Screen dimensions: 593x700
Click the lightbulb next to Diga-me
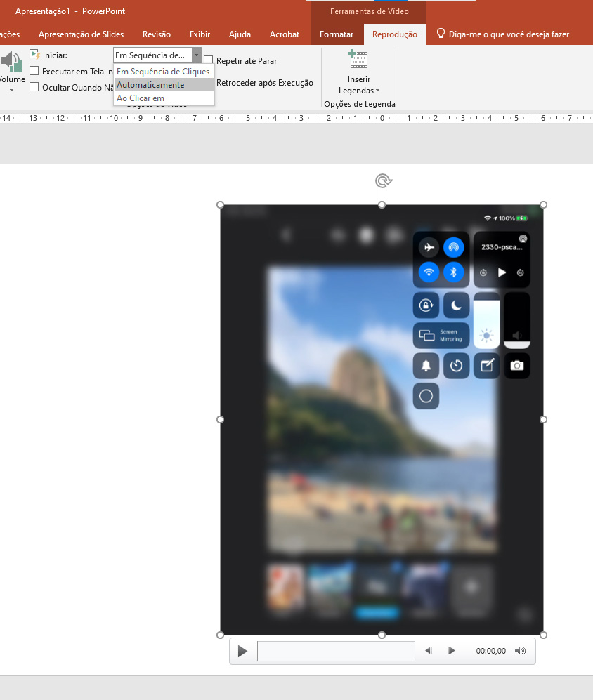point(441,34)
